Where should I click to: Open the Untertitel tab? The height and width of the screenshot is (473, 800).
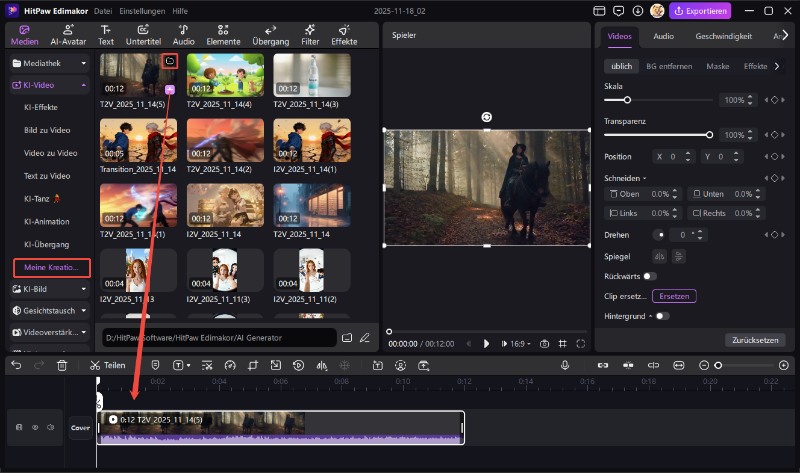click(x=143, y=35)
